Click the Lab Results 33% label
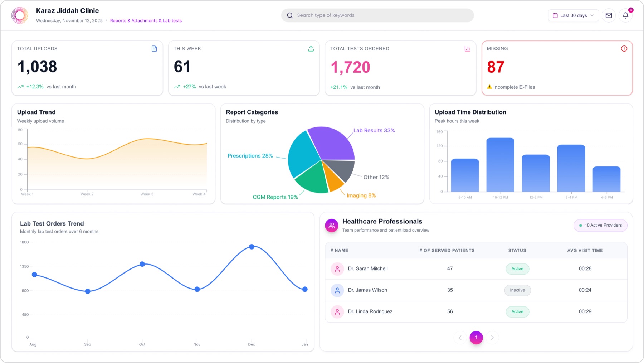The image size is (644, 363). [374, 131]
